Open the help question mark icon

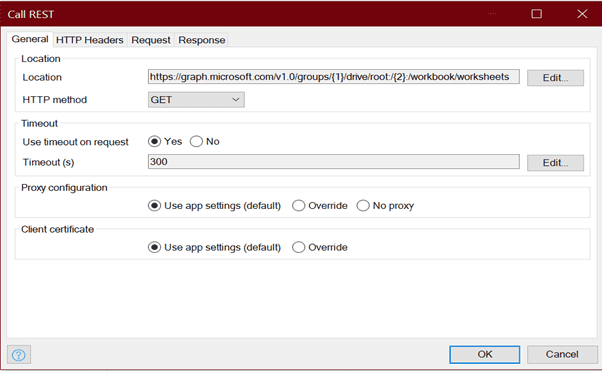[18, 354]
